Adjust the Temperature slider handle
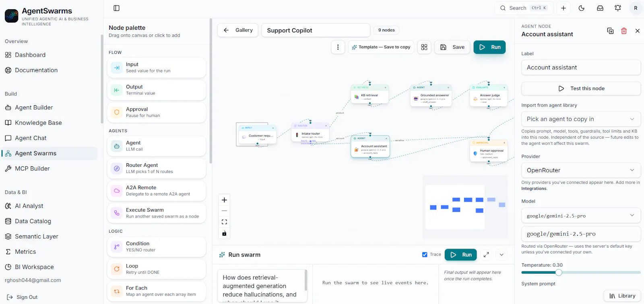 click(x=559, y=273)
